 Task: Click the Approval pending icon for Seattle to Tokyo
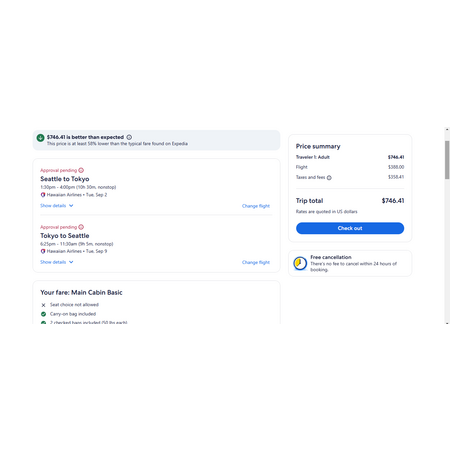pyautogui.click(x=81, y=170)
